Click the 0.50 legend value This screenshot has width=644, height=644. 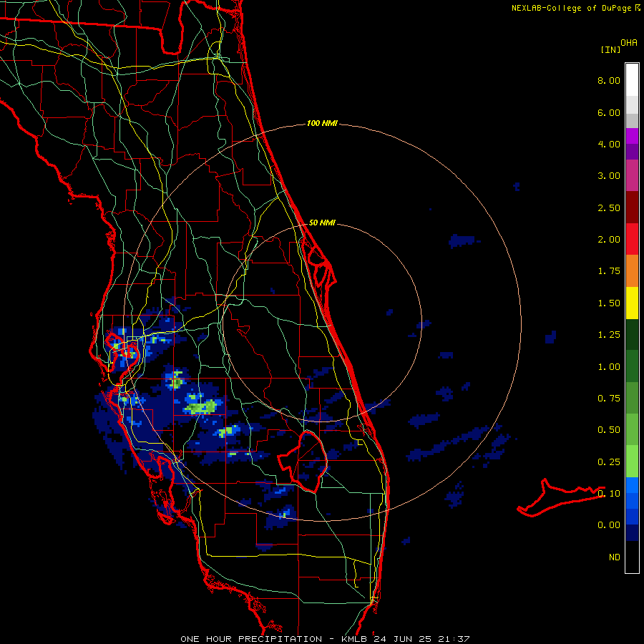point(609,430)
